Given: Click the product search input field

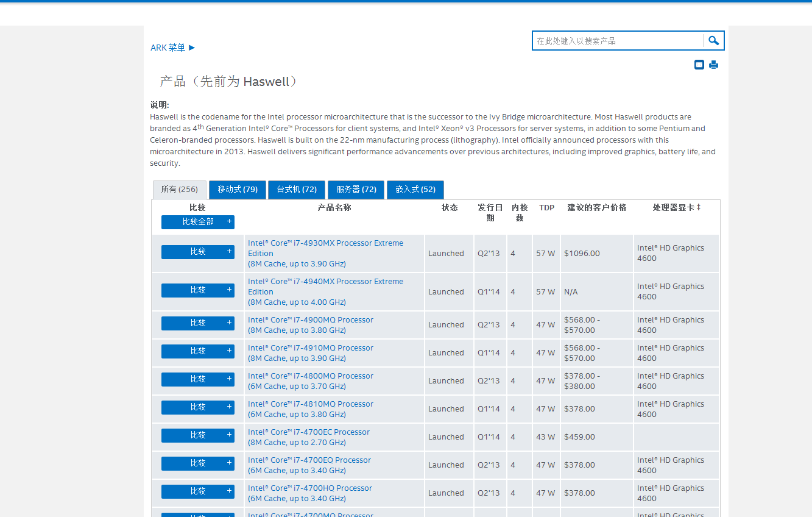Looking at the screenshot, I should (x=618, y=41).
